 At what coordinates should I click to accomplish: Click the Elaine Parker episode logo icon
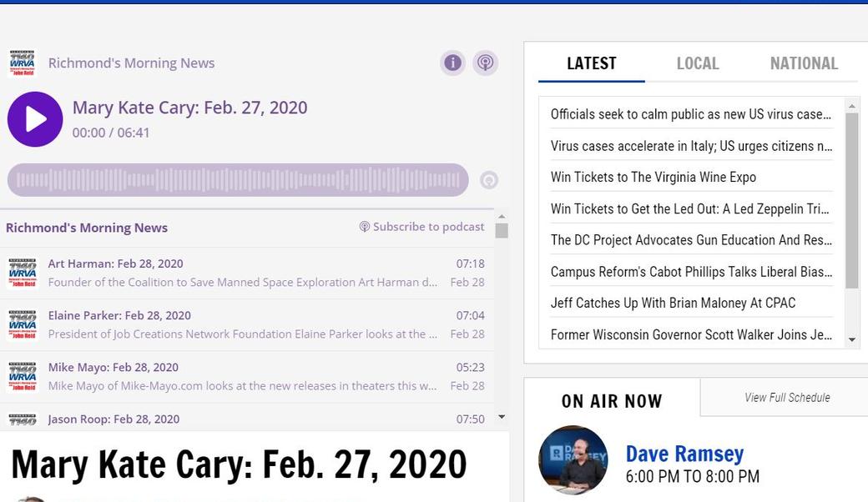pos(23,324)
